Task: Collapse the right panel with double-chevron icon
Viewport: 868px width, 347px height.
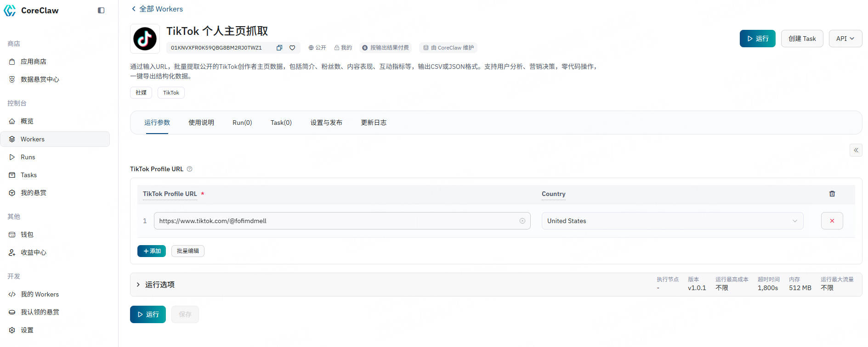Action: pyautogui.click(x=856, y=150)
